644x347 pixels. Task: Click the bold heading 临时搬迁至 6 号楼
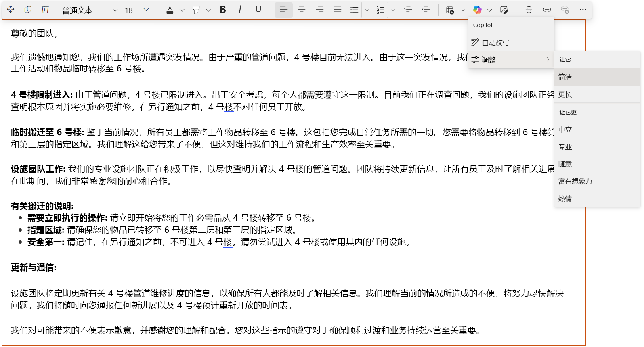coord(47,132)
